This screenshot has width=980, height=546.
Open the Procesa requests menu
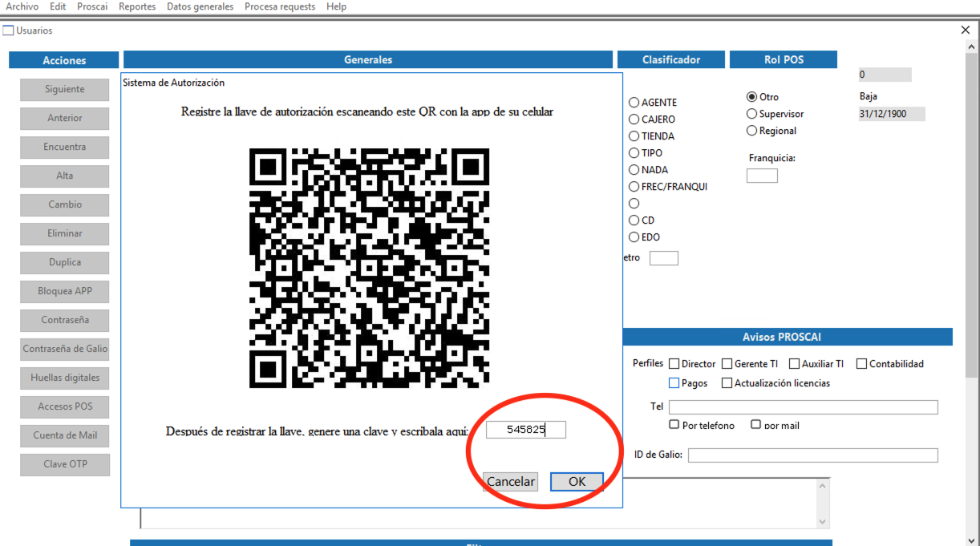280,6
